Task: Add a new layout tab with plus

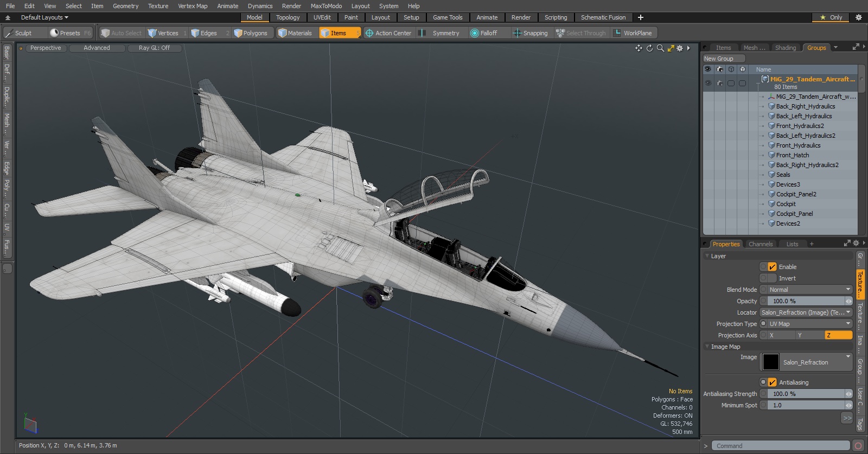Action: coord(641,17)
